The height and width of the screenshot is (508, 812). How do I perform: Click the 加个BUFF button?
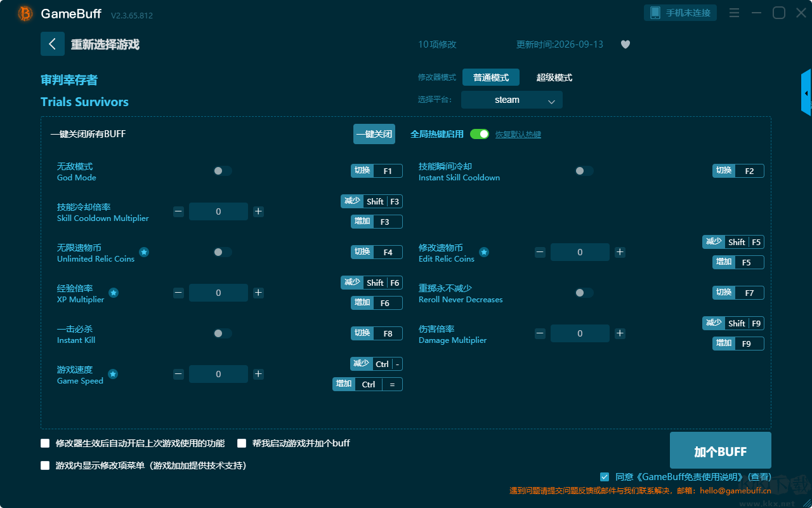coord(721,451)
